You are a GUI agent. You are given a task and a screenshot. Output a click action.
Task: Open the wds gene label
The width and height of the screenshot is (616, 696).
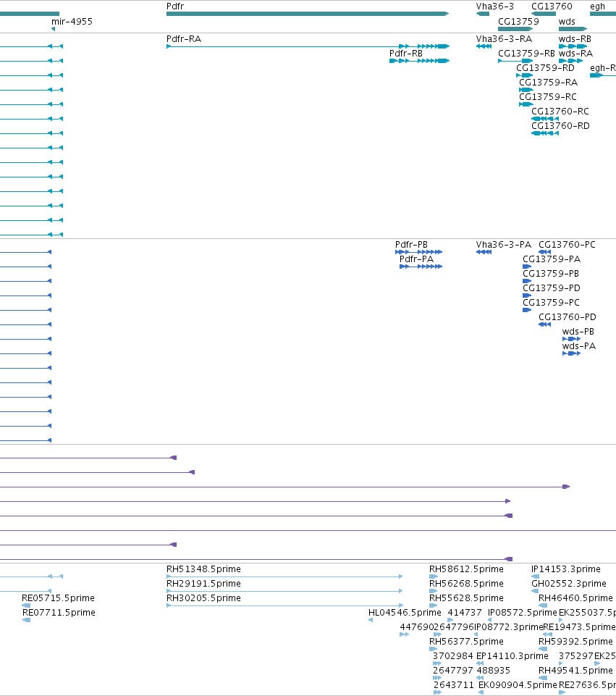click(567, 21)
